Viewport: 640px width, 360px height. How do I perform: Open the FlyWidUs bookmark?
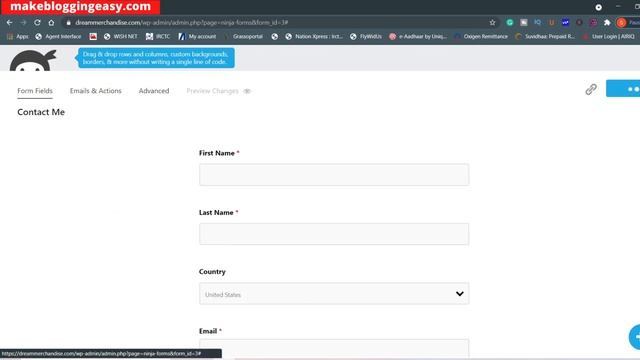pyautogui.click(x=366, y=36)
